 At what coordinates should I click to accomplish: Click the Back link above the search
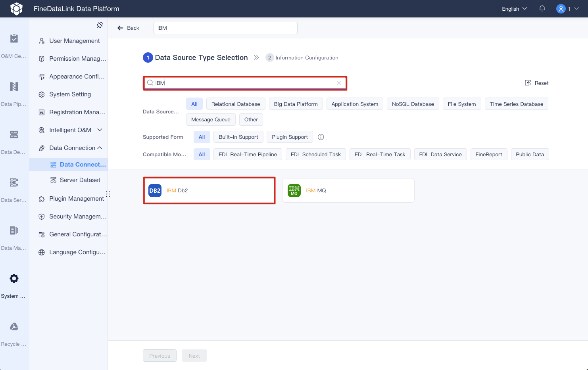(x=128, y=28)
